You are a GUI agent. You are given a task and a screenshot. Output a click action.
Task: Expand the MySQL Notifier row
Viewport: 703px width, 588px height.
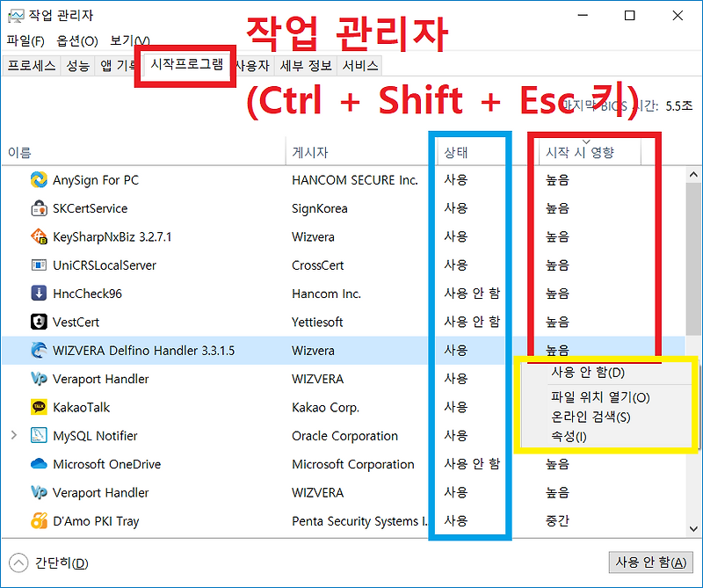pyautogui.click(x=14, y=435)
